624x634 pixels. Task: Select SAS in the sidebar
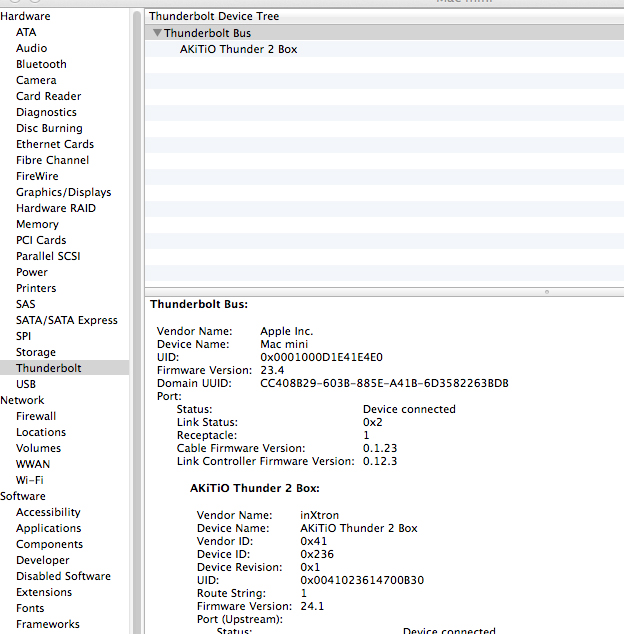(25, 304)
